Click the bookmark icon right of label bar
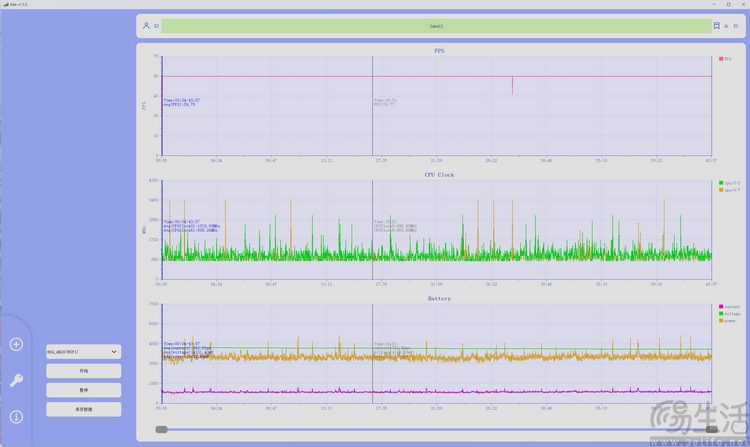750x447 pixels. click(716, 26)
